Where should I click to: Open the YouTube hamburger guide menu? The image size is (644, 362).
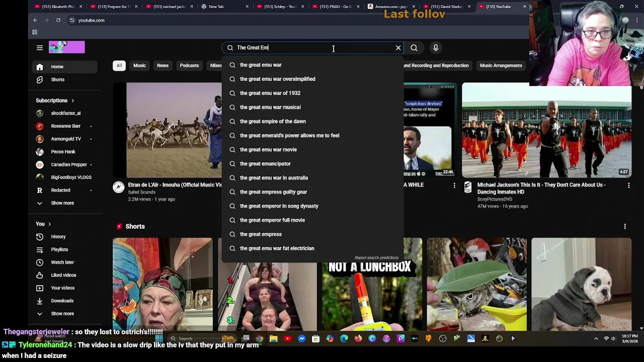[40, 48]
